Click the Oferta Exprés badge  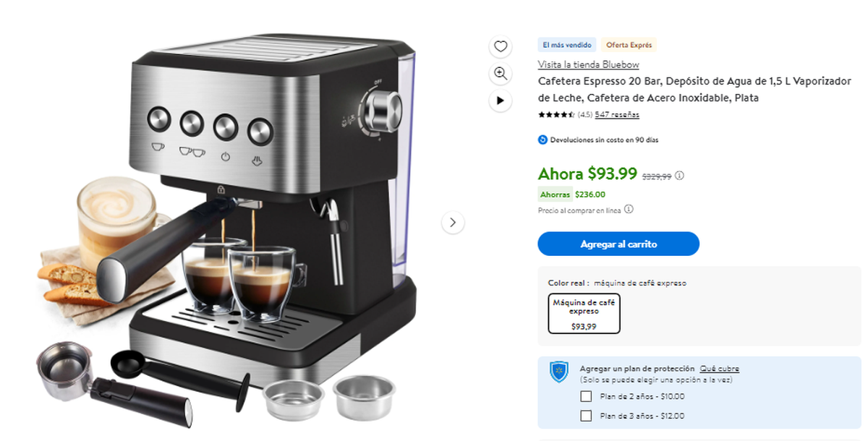(x=629, y=45)
